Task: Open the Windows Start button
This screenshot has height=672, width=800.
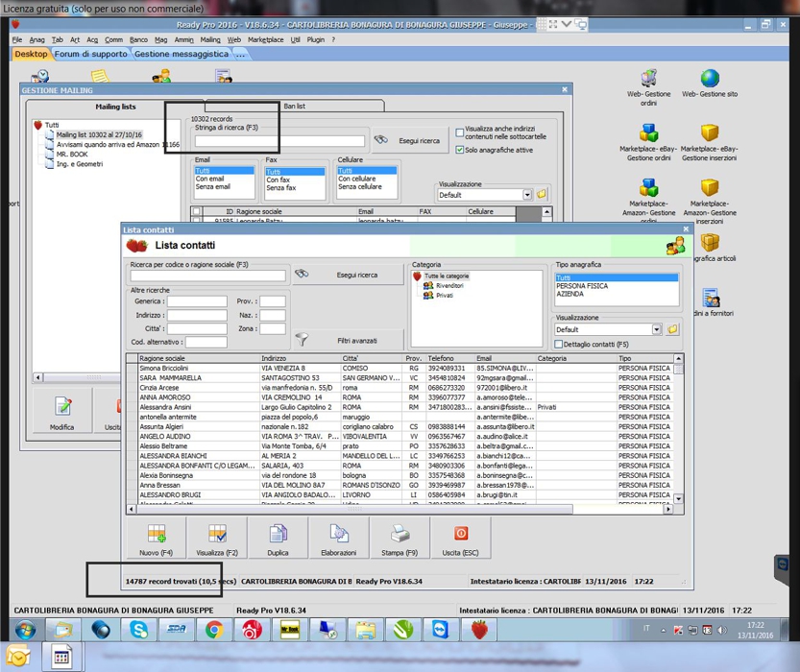Action: click(x=26, y=630)
